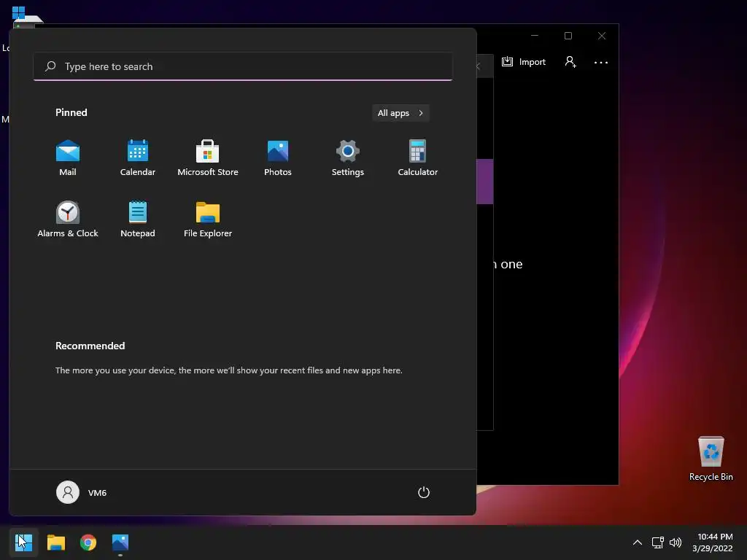The image size is (747, 560).
Task: Open the pinned Photos app
Action: pos(278,158)
